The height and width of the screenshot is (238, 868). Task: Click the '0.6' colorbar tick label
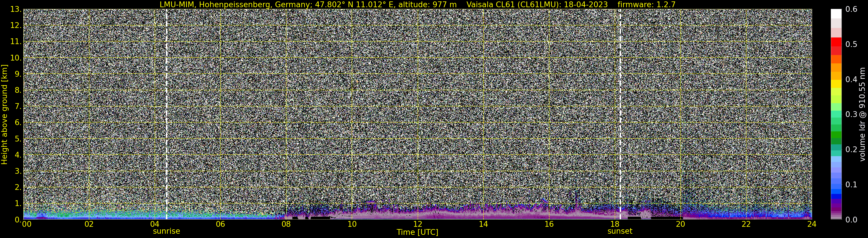coord(852,10)
